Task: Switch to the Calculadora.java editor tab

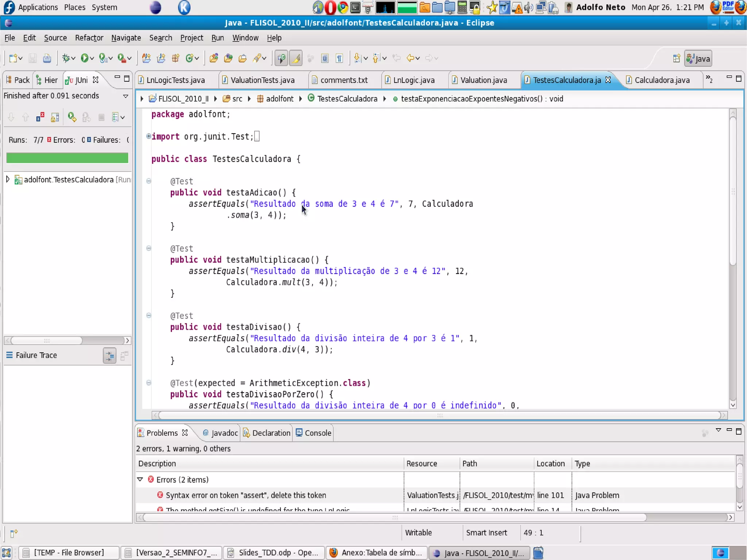Action: click(x=662, y=80)
